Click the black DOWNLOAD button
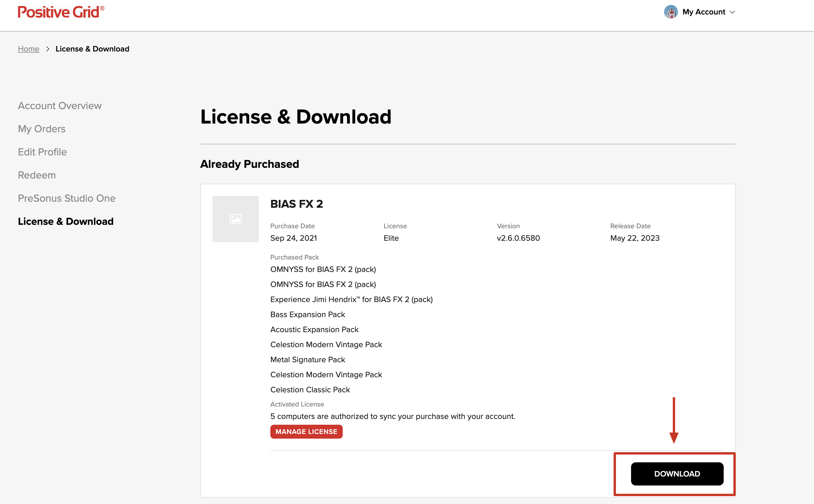The width and height of the screenshot is (814, 504). pyautogui.click(x=677, y=474)
